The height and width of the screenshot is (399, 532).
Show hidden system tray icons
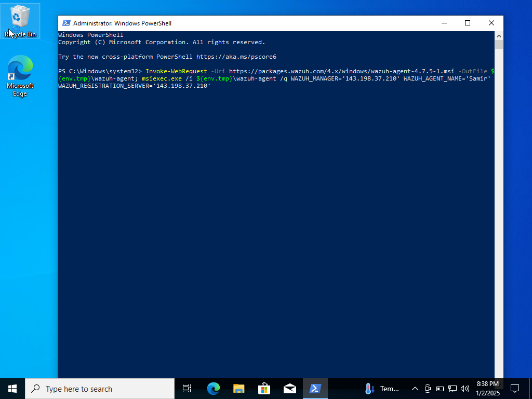point(415,389)
